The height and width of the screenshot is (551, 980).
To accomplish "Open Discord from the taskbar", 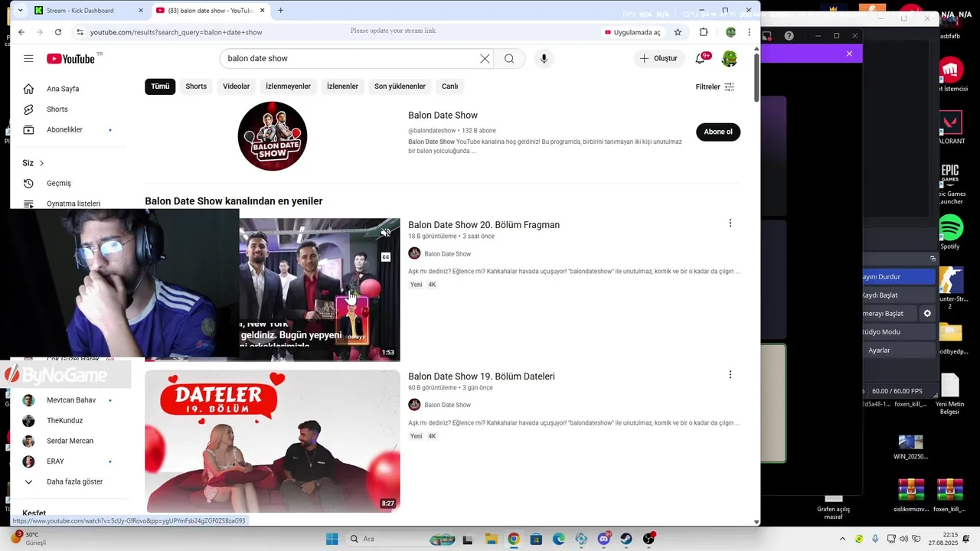I will click(604, 539).
